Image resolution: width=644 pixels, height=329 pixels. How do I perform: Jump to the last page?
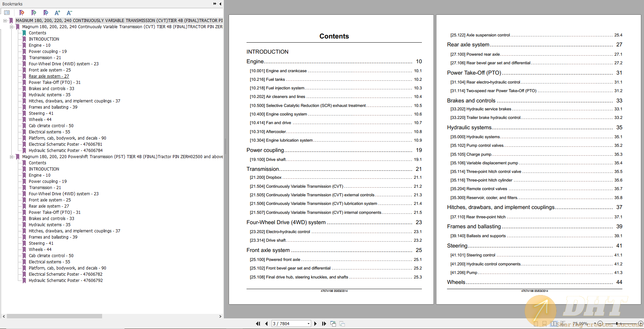[324, 323]
